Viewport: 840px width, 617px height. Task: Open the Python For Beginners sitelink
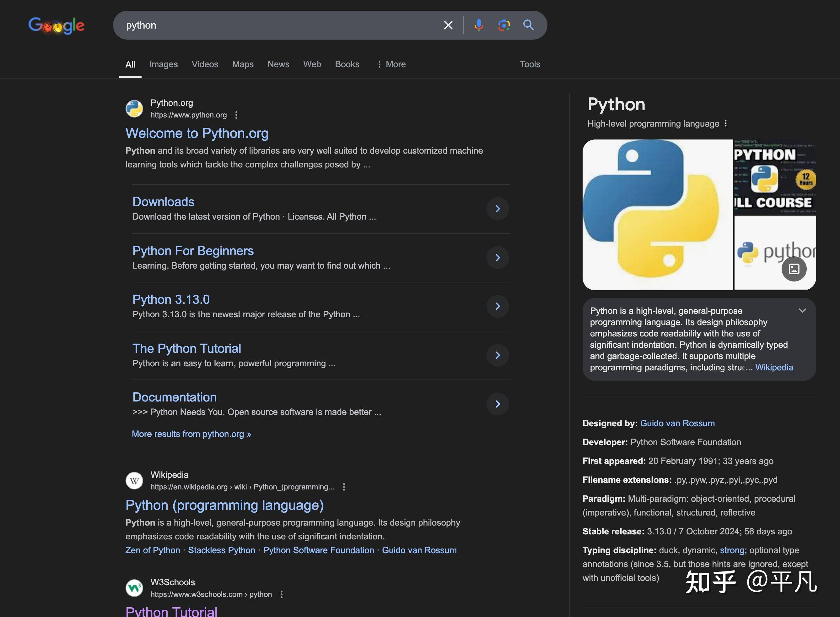tap(193, 251)
